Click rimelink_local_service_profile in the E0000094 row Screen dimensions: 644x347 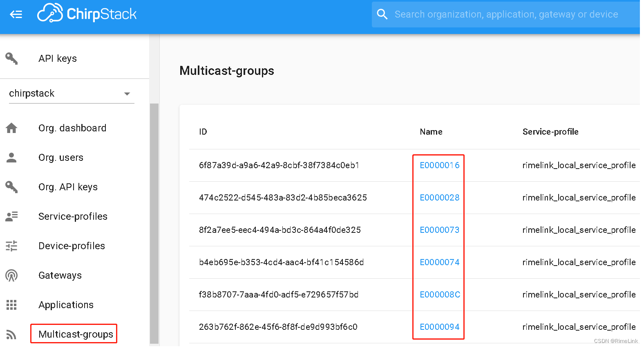tap(579, 327)
